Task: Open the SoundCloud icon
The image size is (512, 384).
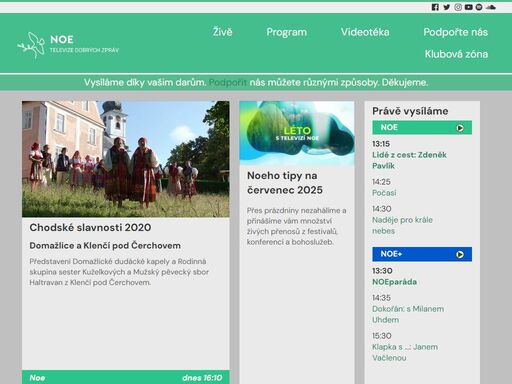Action: [x=491, y=7]
